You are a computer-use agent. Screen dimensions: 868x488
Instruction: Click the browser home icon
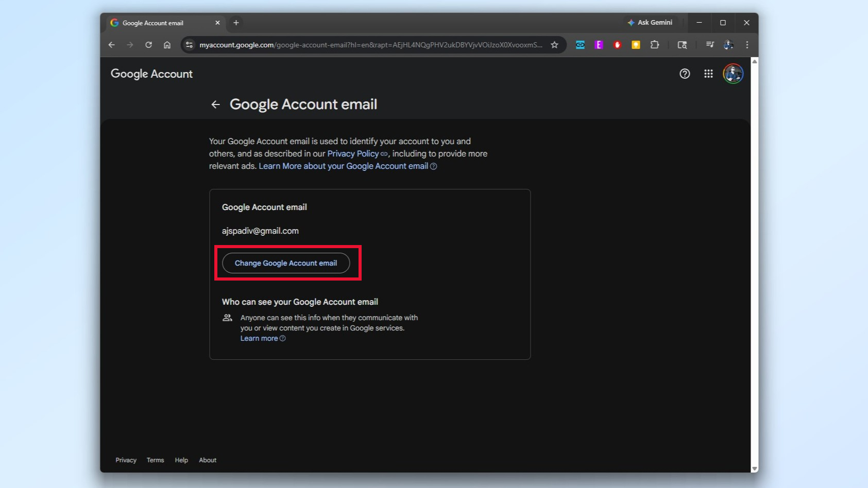pyautogui.click(x=167, y=45)
